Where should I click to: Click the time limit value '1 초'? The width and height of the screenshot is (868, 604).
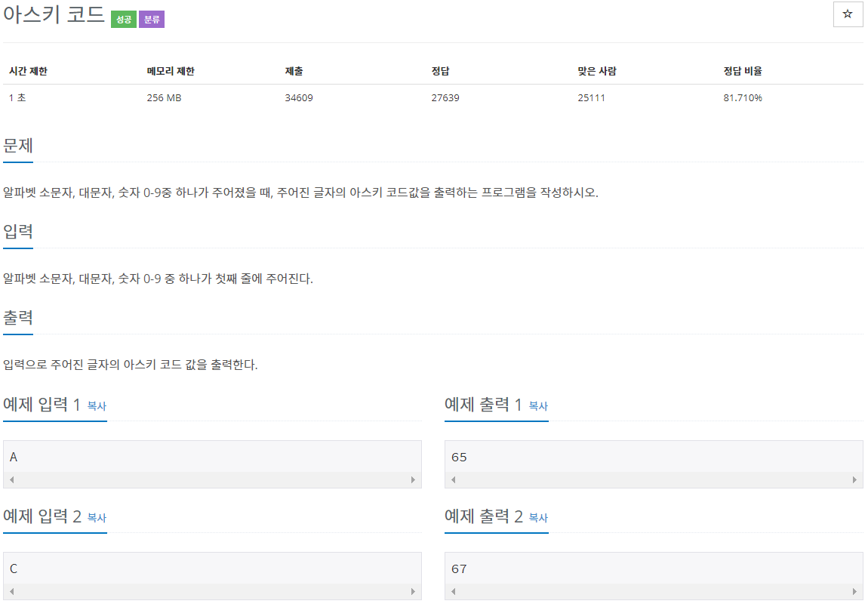pyautogui.click(x=17, y=98)
